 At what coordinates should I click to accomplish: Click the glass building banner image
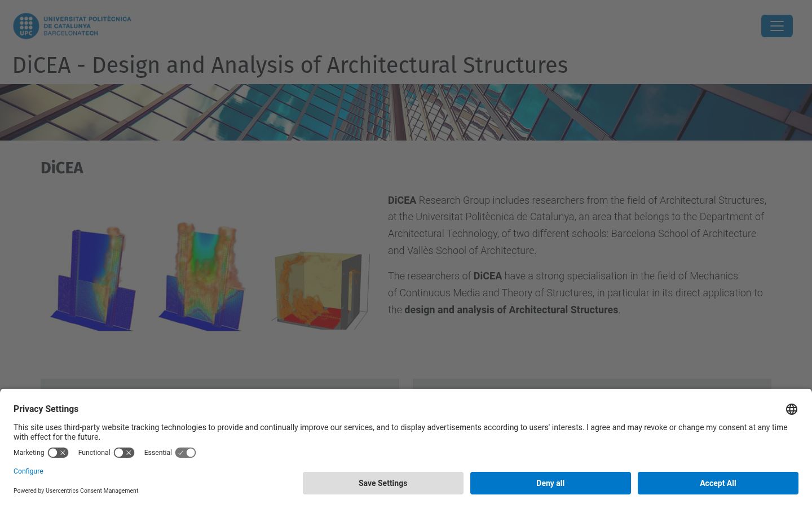(x=406, y=112)
